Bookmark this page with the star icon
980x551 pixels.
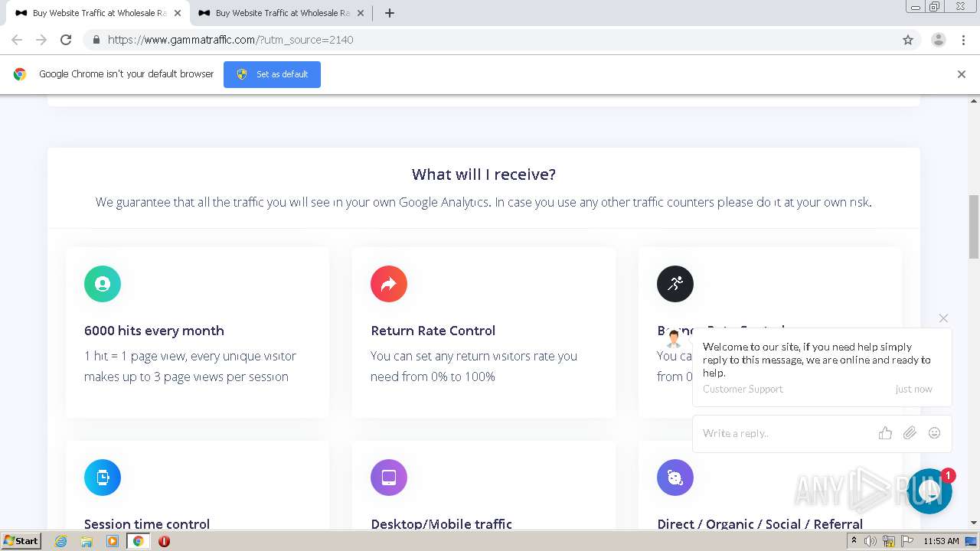908,40
